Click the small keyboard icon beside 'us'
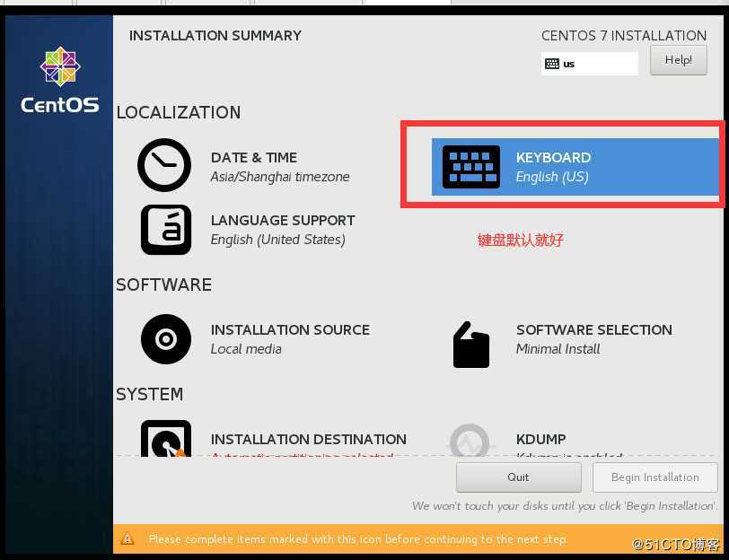The image size is (729, 560). click(x=552, y=64)
